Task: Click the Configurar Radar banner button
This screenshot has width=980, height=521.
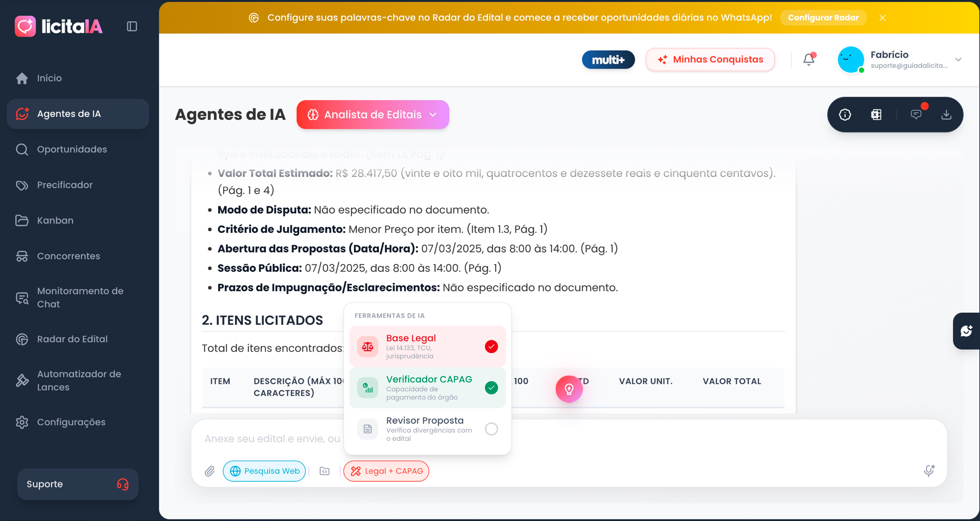Action: (x=823, y=18)
